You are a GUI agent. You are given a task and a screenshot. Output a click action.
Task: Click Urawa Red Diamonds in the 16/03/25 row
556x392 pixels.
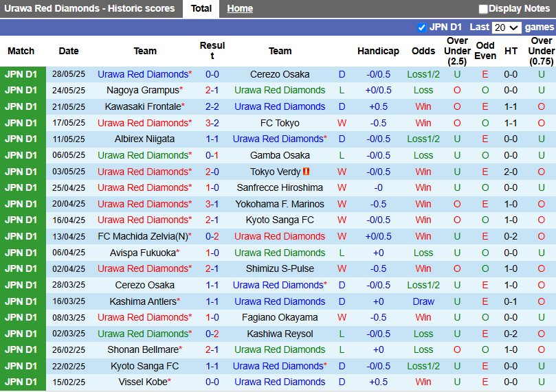(280, 301)
